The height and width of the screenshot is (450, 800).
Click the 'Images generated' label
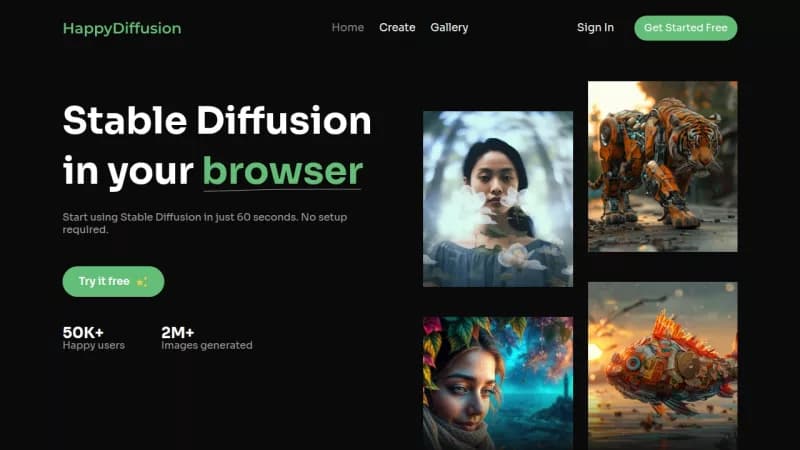[x=207, y=346]
